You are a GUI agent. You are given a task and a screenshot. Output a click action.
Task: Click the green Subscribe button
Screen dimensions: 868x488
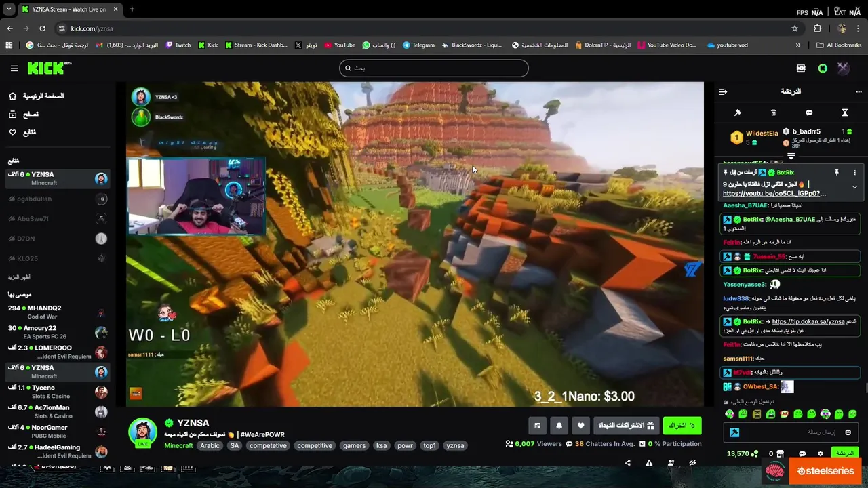682,426
